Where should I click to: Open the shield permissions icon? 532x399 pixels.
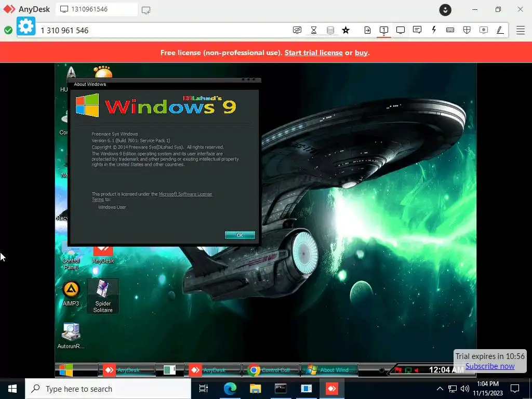pos(467,30)
